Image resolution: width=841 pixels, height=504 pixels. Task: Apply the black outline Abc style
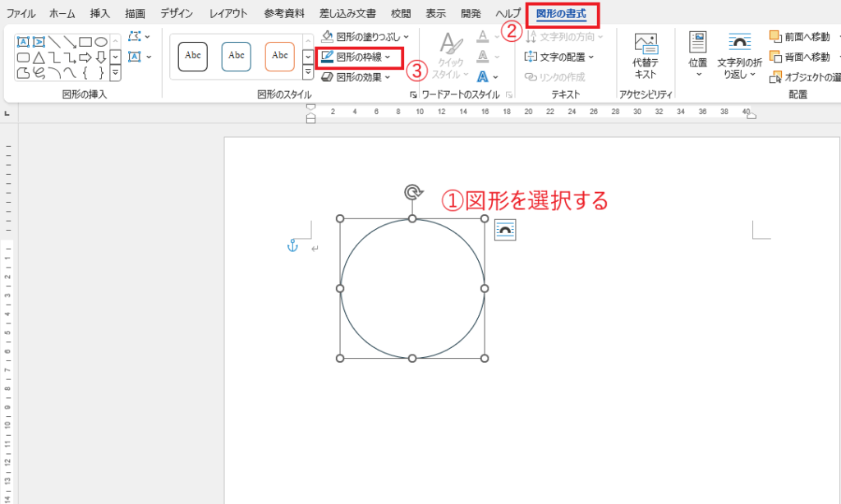(192, 57)
